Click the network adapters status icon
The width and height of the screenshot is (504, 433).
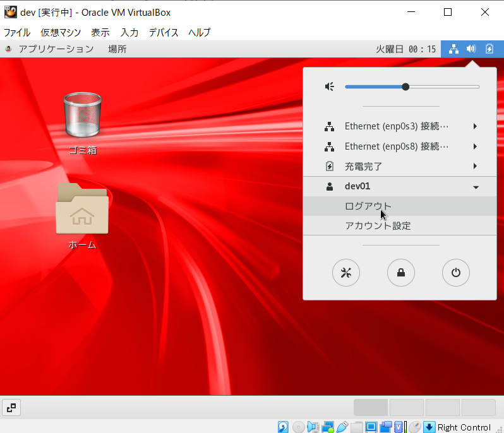(x=328, y=427)
